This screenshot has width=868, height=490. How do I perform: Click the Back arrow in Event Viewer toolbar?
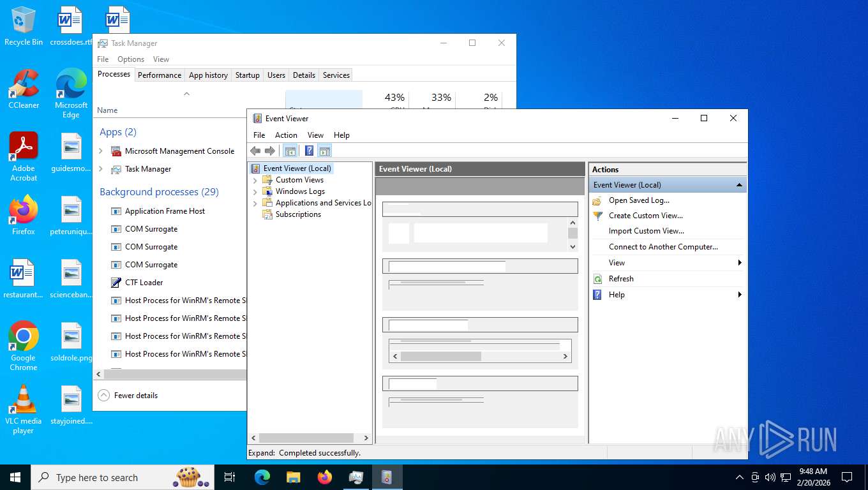255,151
